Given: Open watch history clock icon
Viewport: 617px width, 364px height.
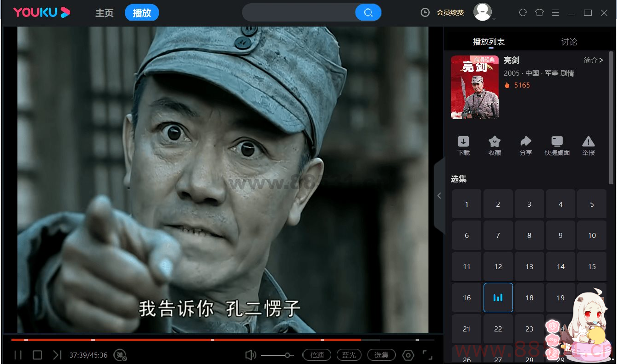Looking at the screenshot, I should 425,12.
